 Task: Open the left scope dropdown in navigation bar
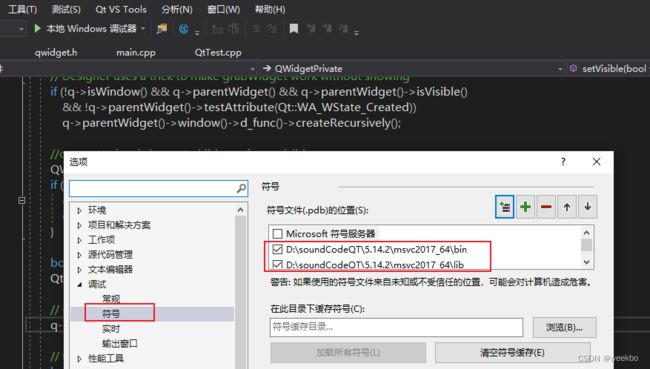pos(253,68)
